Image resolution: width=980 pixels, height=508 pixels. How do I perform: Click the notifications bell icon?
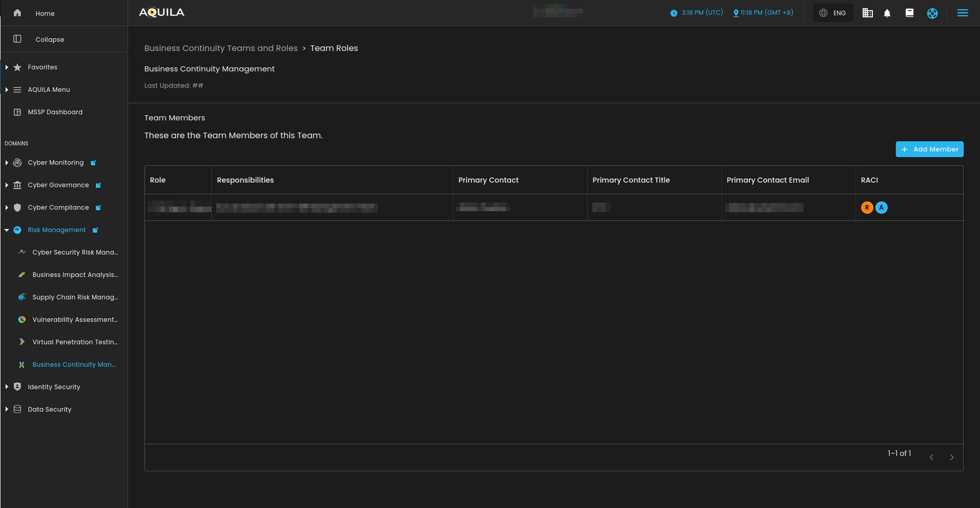click(x=887, y=13)
